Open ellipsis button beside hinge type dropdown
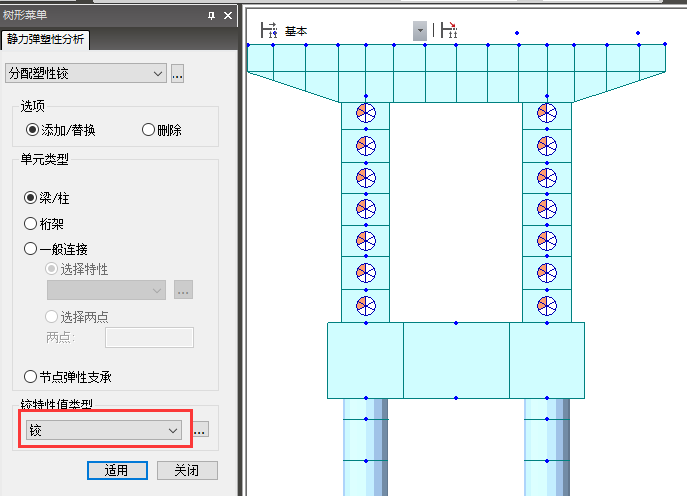 [x=200, y=430]
